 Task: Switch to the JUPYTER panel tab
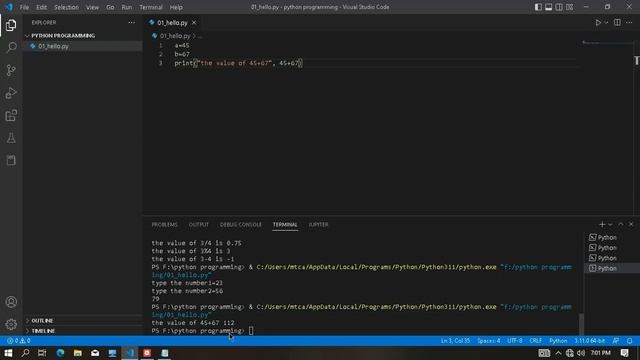(x=318, y=224)
